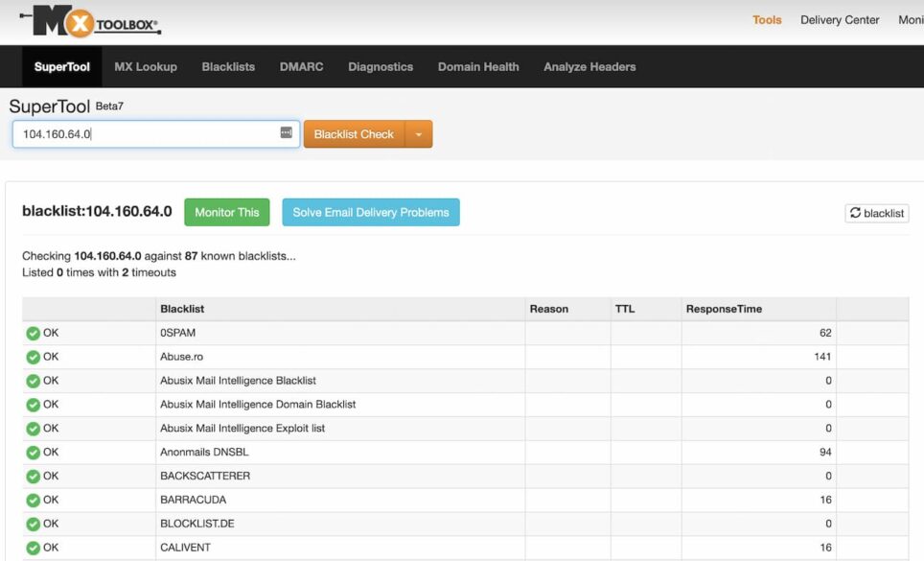Viewport: 924px width, 561px height.
Task: Open the MX Lookup tab
Action: (x=146, y=67)
